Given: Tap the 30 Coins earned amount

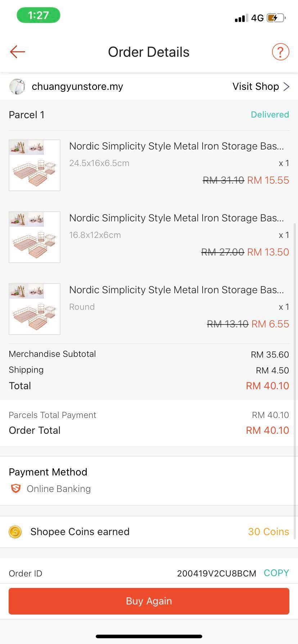Looking at the screenshot, I should (268, 532).
